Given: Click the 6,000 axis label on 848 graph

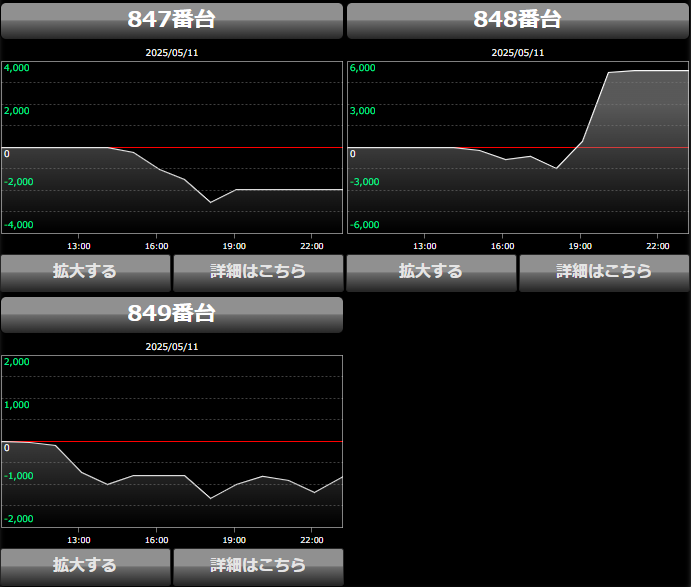Looking at the screenshot, I should 362,68.
